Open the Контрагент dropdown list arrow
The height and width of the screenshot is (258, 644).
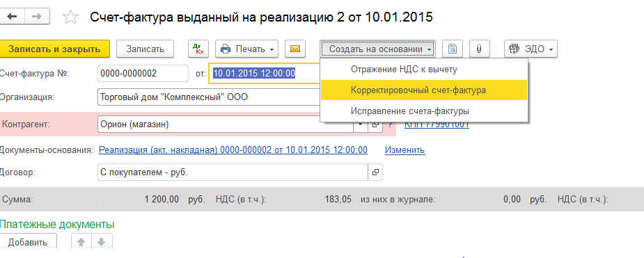coord(360,124)
